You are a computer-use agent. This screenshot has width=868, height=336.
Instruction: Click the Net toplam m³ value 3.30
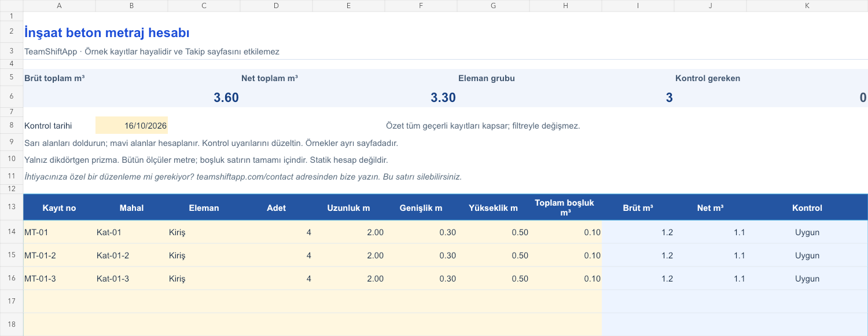(x=443, y=97)
